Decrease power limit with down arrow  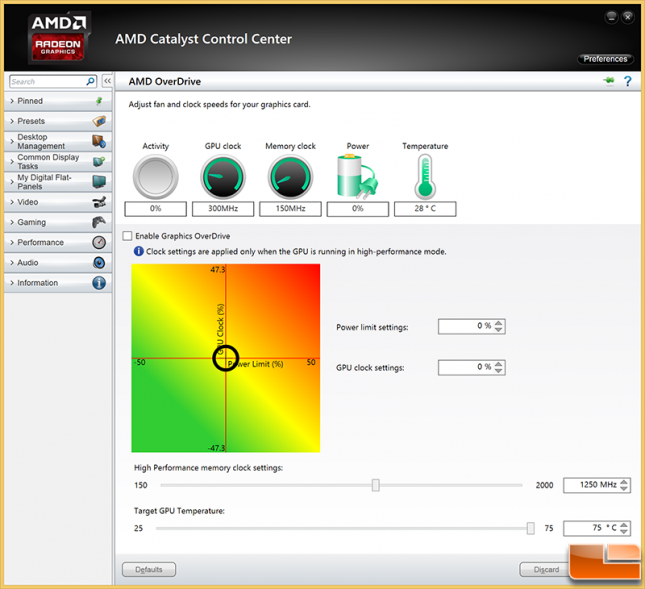499,329
